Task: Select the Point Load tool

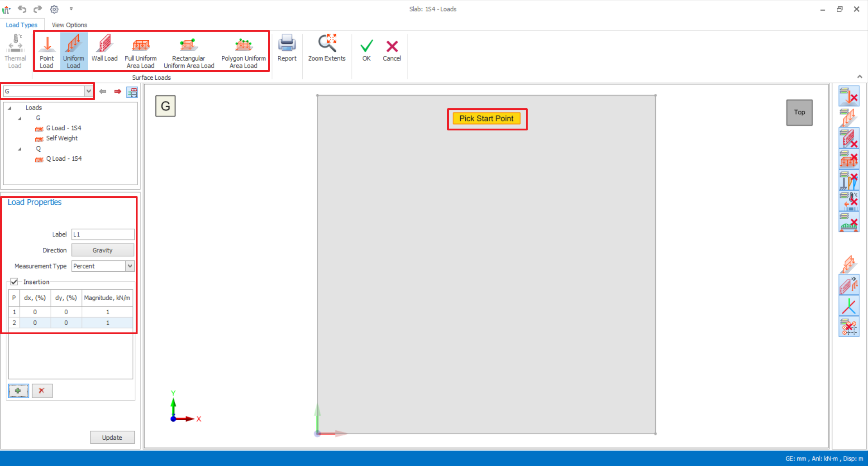Action: click(x=47, y=51)
